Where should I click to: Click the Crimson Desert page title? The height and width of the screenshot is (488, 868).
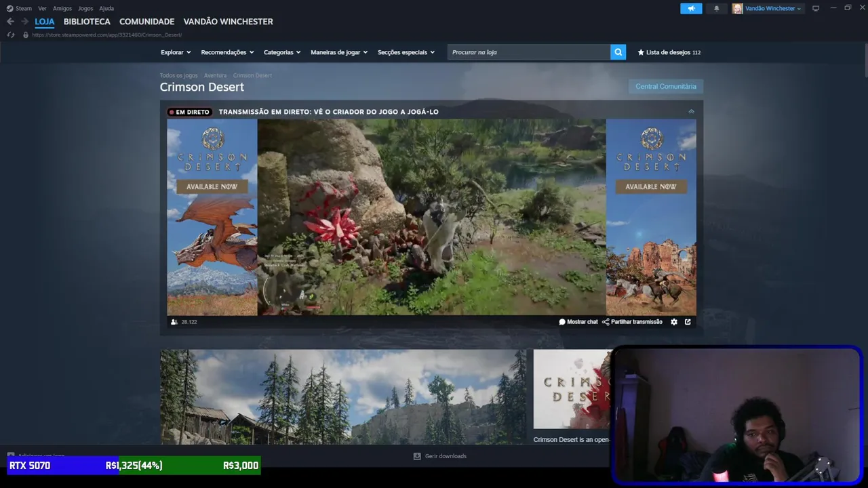(x=202, y=87)
